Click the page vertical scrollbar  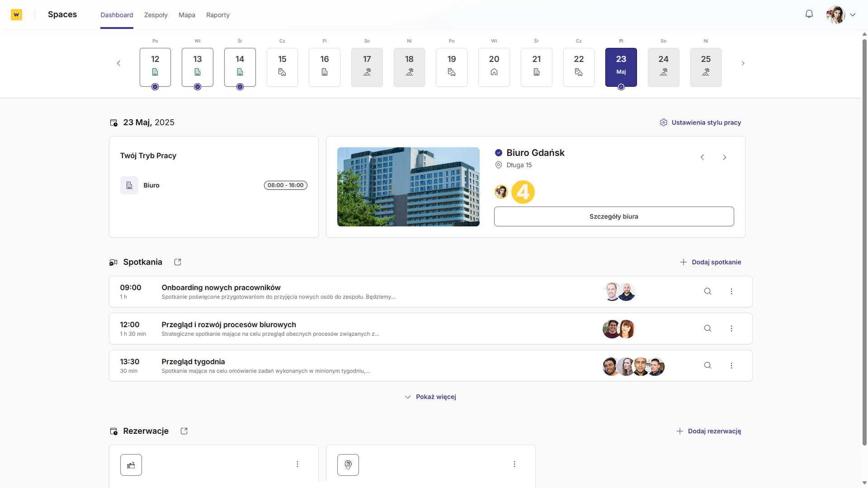pyautogui.click(x=864, y=242)
